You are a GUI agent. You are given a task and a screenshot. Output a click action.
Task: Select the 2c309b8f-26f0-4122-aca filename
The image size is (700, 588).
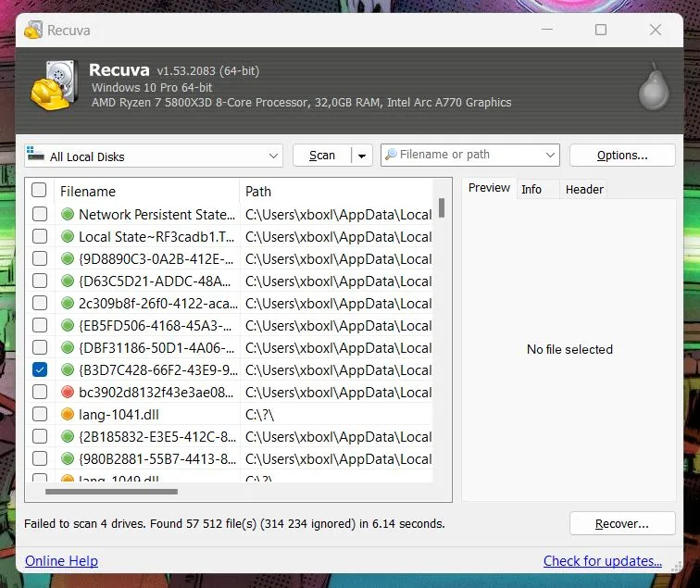(158, 303)
